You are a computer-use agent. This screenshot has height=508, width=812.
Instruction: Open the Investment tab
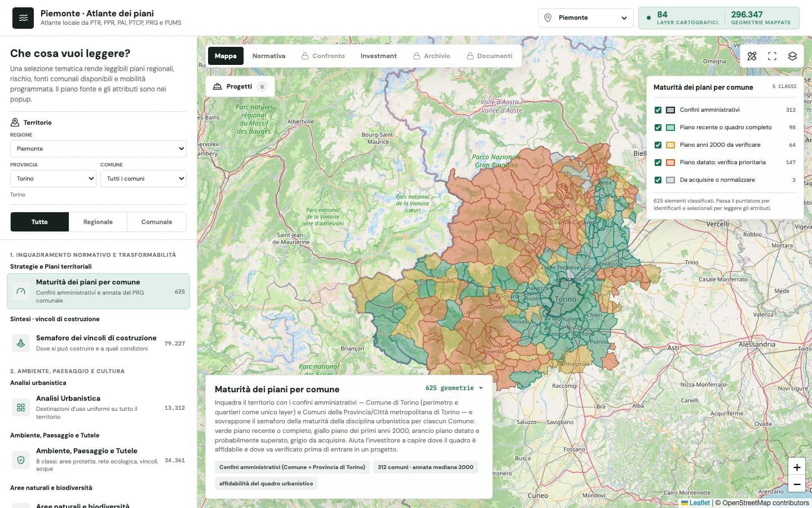click(378, 56)
